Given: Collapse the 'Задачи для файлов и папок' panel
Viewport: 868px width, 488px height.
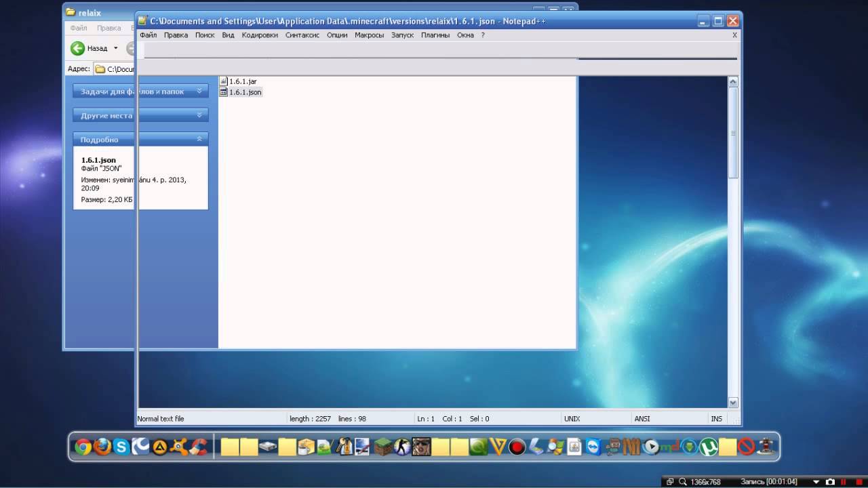Looking at the screenshot, I should pyautogui.click(x=199, y=91).
